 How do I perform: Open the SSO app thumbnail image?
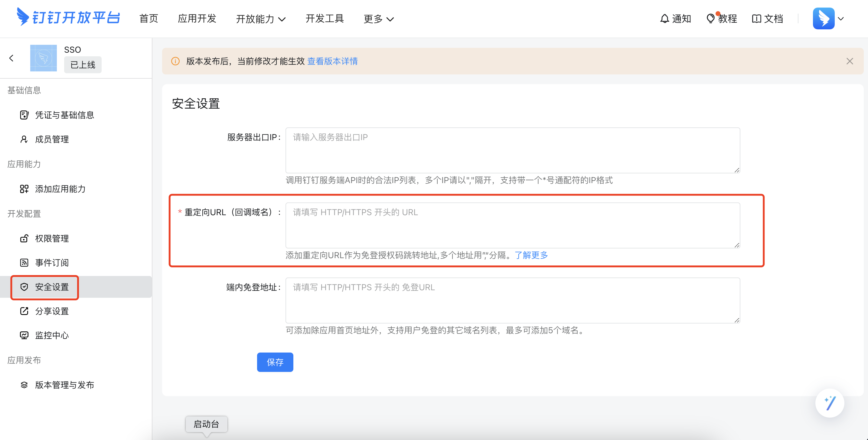[x=44, y=58]
